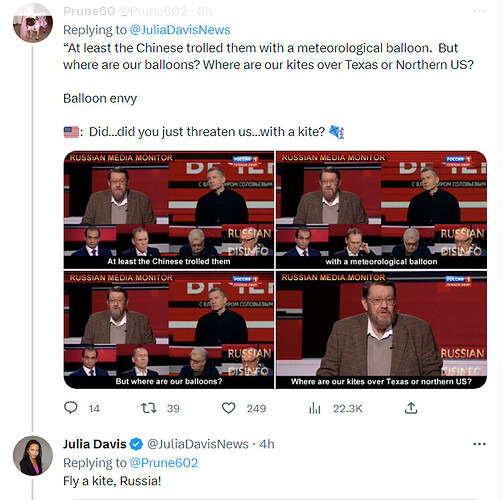
Task: Open image captioned 'Where are our kites over Texas'
Action: point(381,330)
